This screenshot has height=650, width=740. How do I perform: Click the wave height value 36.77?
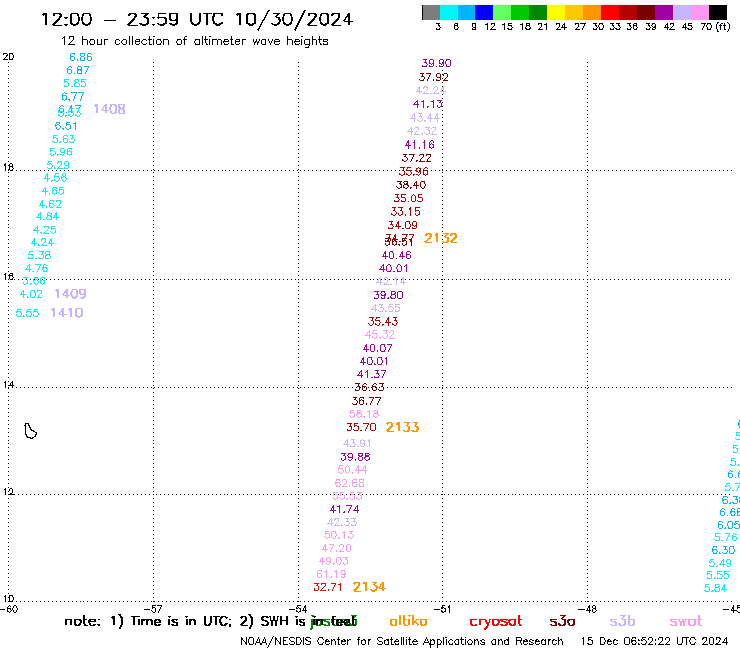coord(366,401)
